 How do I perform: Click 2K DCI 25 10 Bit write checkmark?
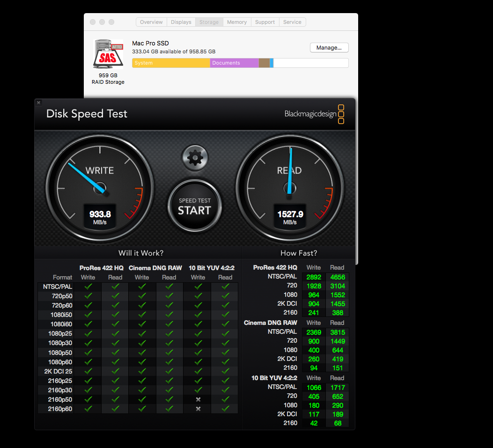[198, 371]
